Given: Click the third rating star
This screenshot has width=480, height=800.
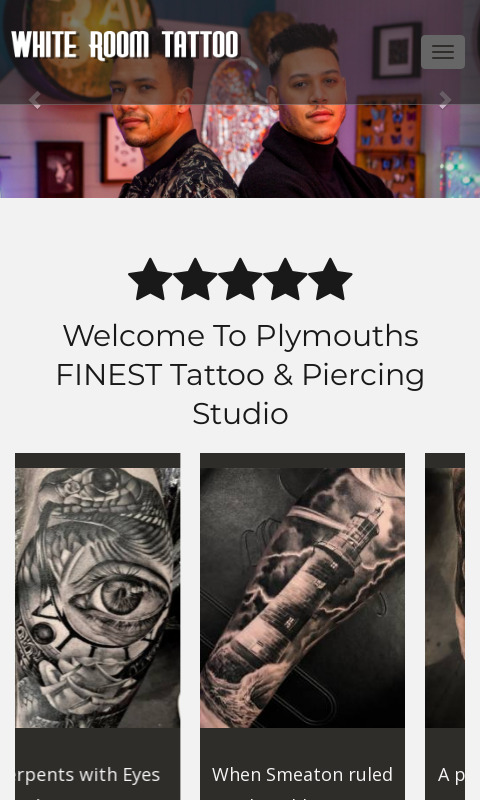Looking at the screenshot, I should click(240, 279).
